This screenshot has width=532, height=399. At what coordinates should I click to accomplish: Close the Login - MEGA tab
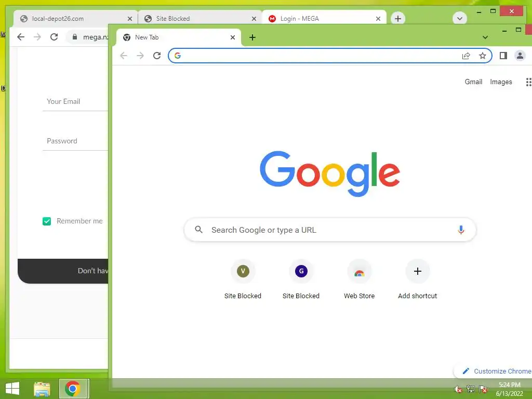pyautogui.click(x=378, y=19)
